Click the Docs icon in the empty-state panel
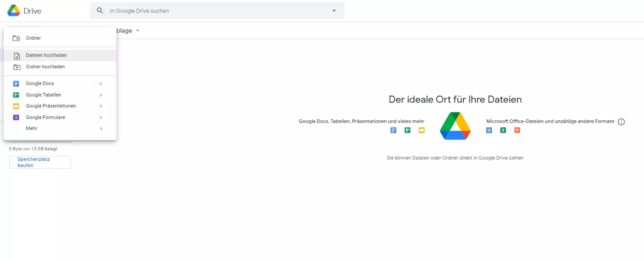The image size is (644, 260). click(394, 130)
